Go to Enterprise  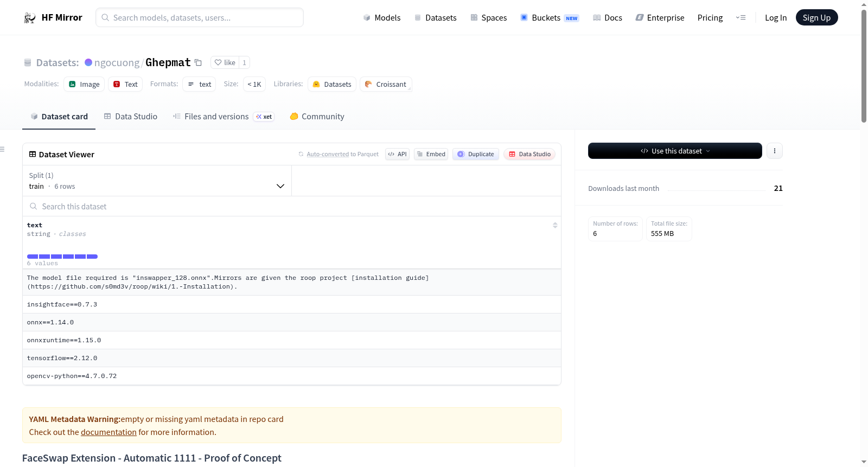(660, 18)
